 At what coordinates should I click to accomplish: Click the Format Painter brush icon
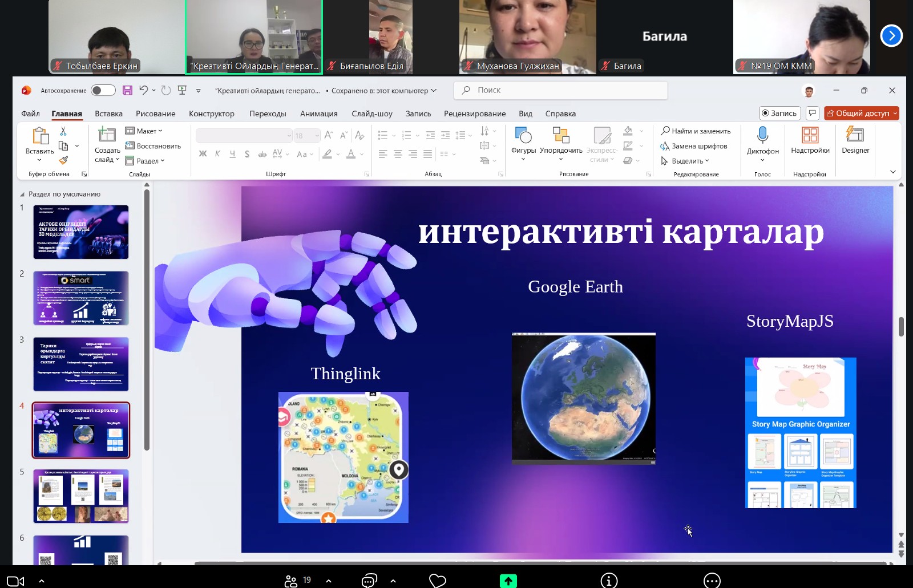pos(63,160)
